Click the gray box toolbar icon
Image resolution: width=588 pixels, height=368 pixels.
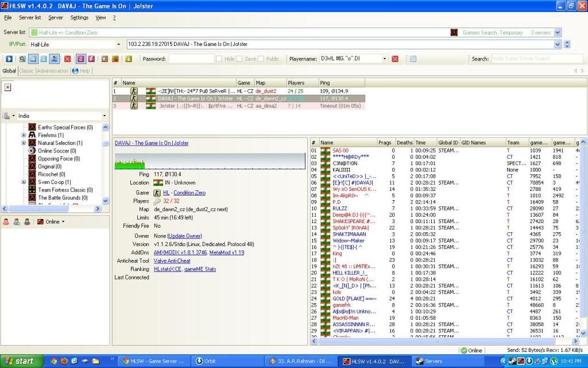[x=105, y=59]
